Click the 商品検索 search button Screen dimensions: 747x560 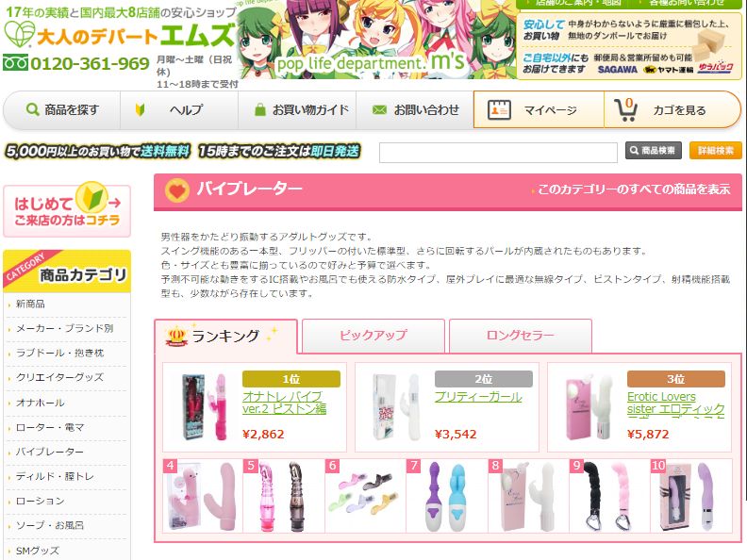pos(653,151)
